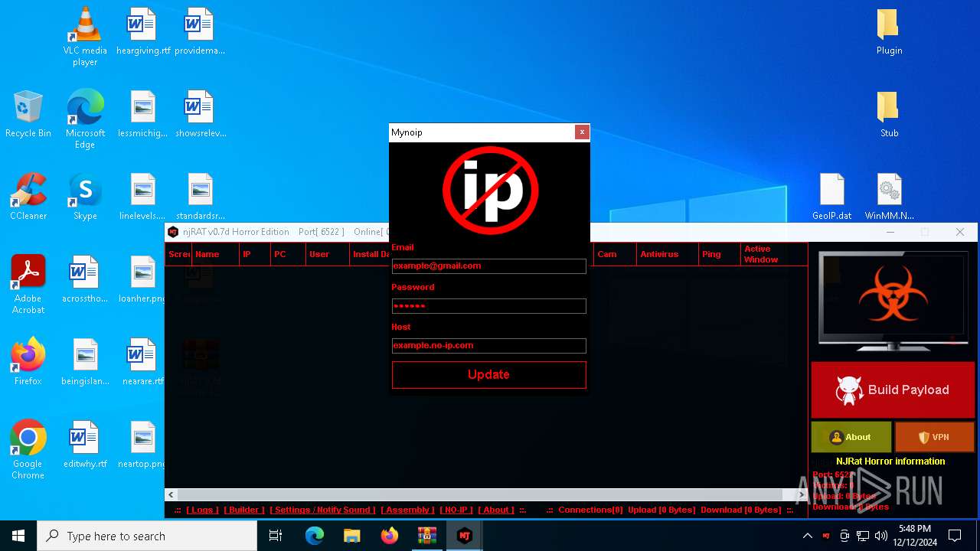Click the VPN button
Viewport: 980px width, 551px height.
(934, 437)
